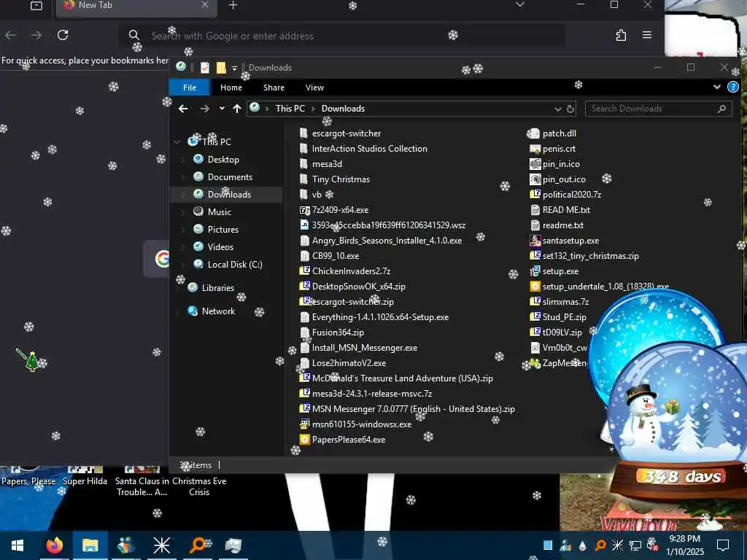The image size is (747, 560).
Task: Select DesktopSnowOK_x64.zip archive
Action: point(352,286)
